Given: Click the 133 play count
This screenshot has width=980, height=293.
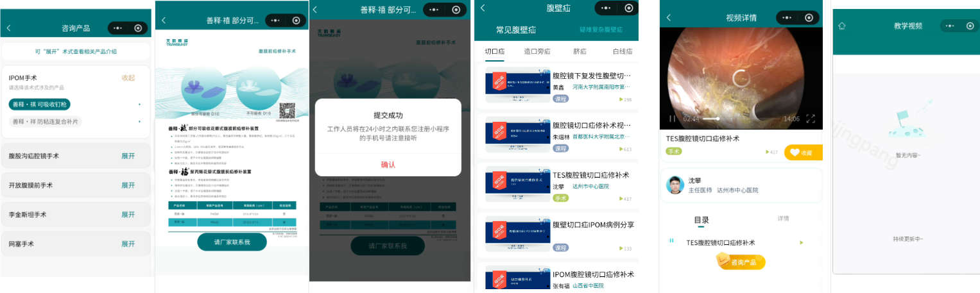Looking at the screenshot, I should click(x=625, y=249).
